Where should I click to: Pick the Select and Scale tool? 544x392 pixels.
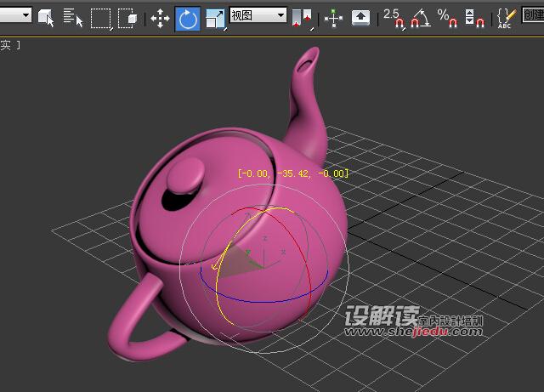click(x=215, y=17)
